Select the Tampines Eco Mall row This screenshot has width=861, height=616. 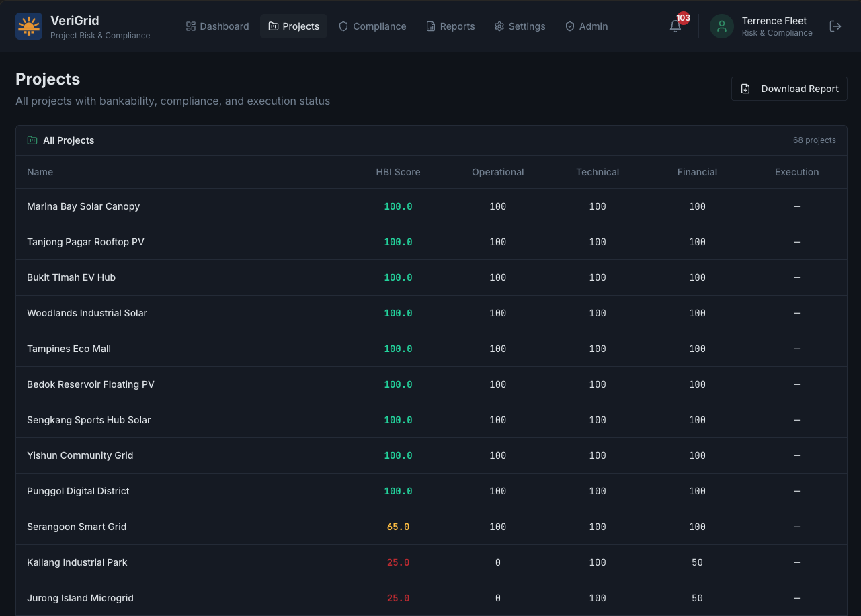(432, 349)
